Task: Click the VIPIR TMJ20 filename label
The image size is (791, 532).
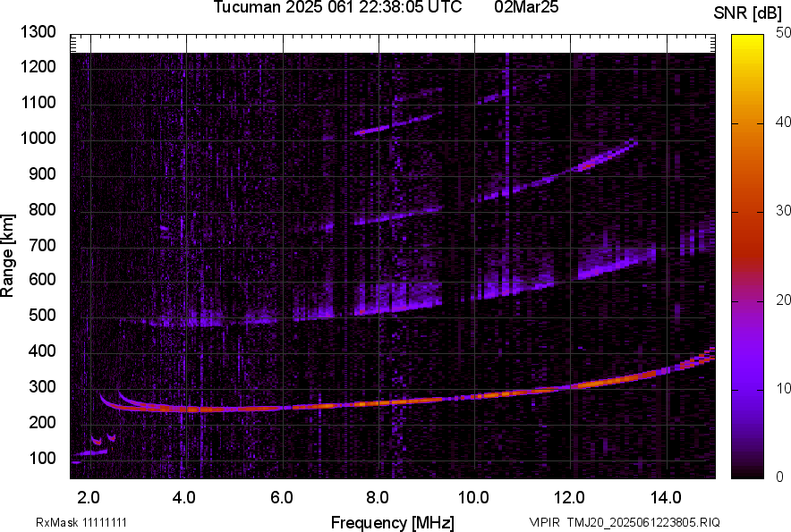Action: click(624, 522)
